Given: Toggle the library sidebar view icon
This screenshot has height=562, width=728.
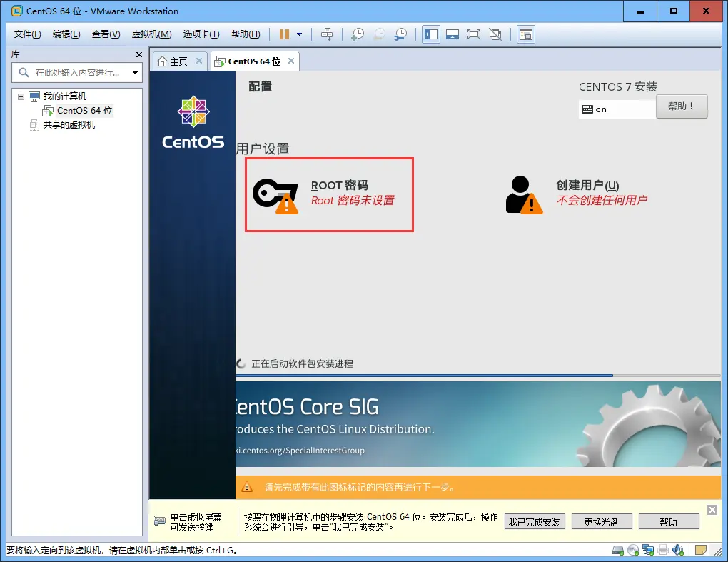Looking at the screenshot, I should (431, 34).
